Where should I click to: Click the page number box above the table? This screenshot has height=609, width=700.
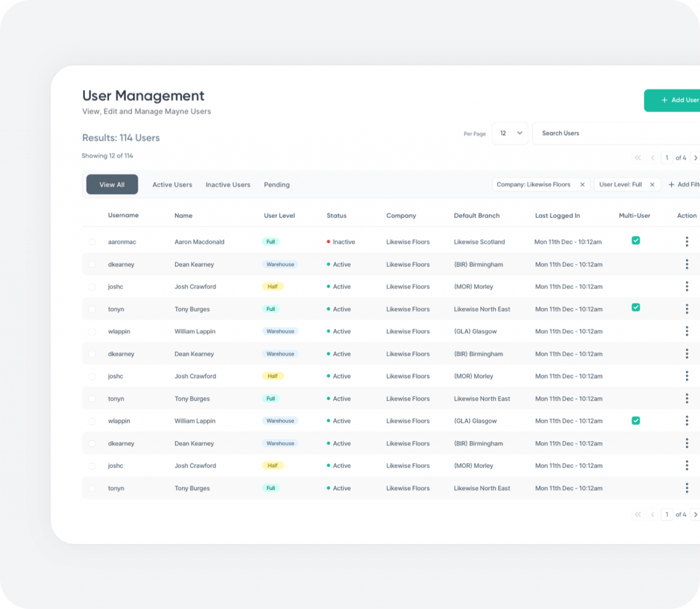[x=667, y=158]
